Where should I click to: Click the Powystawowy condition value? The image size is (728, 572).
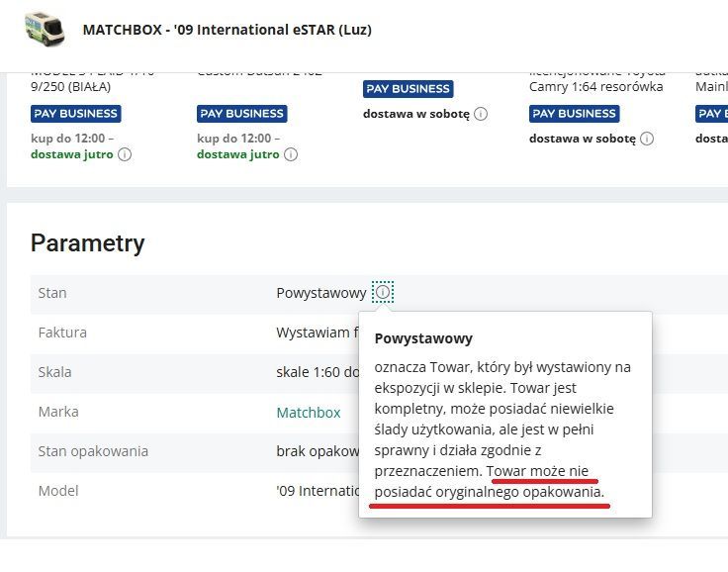tap(320, 293)
